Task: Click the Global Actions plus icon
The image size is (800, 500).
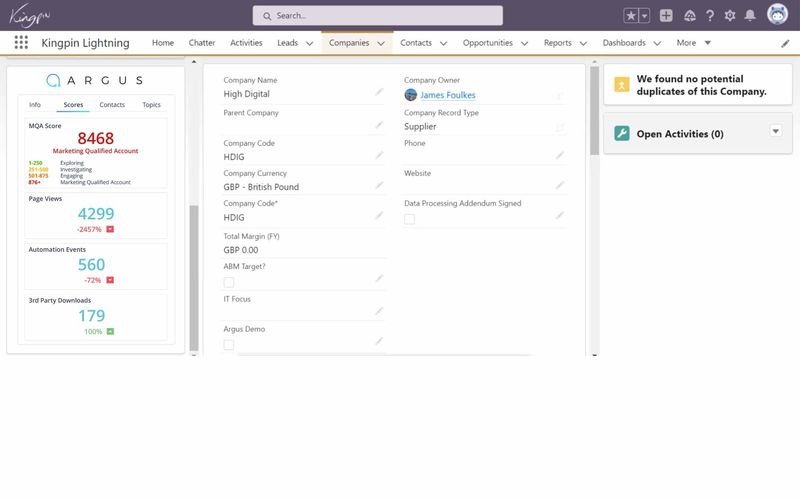Action: coord(666,16)
